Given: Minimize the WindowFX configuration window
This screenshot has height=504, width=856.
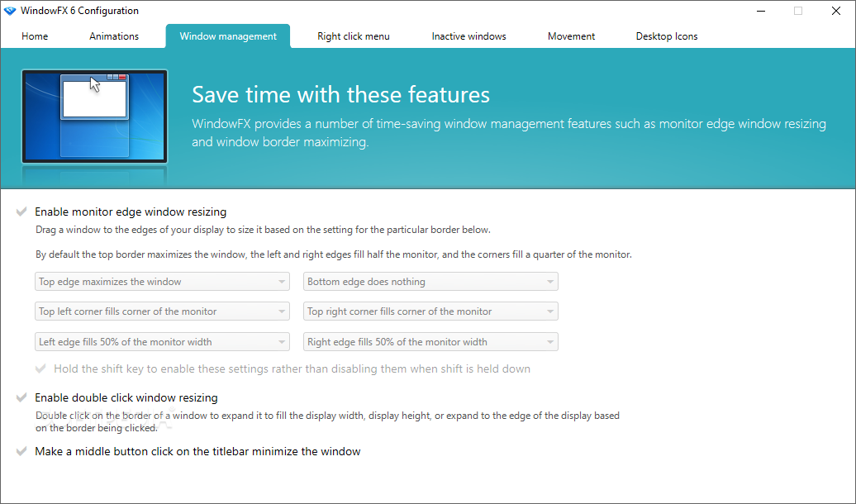Looking at the screenshot, I should [x=761, y=11].
